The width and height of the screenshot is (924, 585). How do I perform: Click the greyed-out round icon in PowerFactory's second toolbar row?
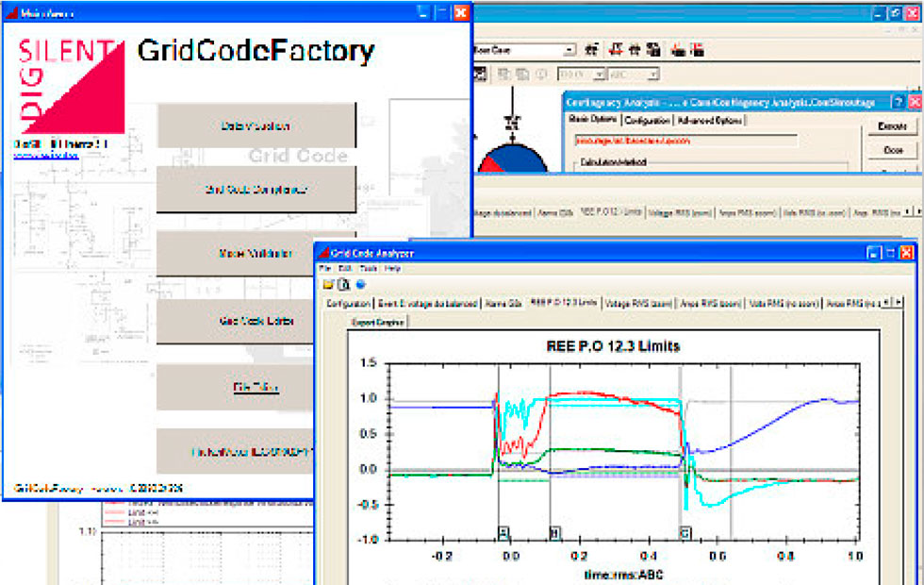click(x=541, y=74)
